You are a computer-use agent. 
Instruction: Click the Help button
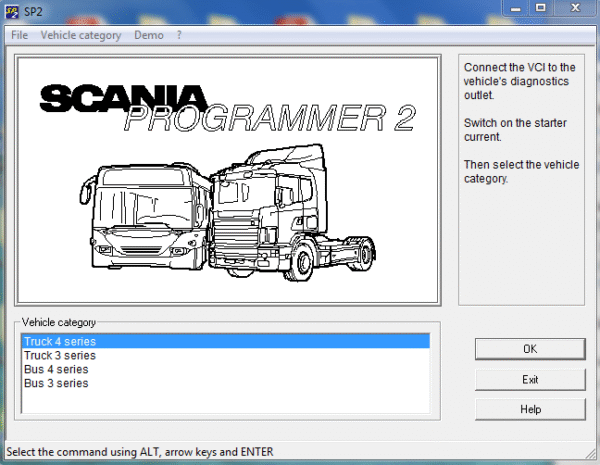(530, 410)
